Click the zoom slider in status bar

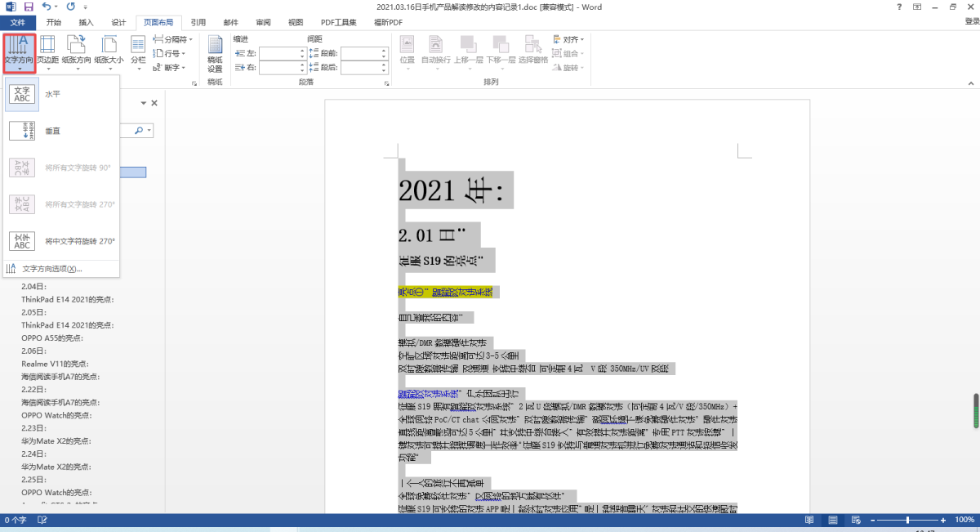click(x=906, y=520)
